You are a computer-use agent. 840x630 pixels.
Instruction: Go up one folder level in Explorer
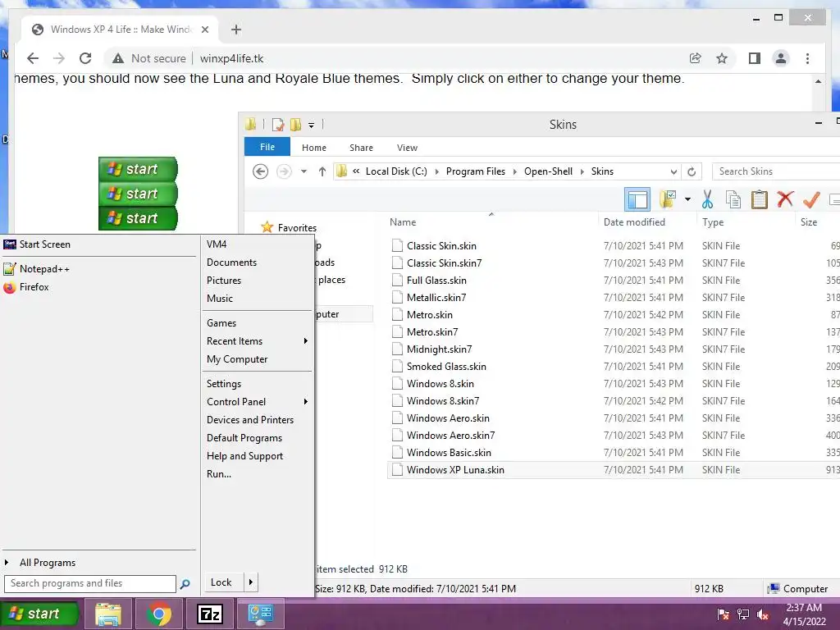322,171
